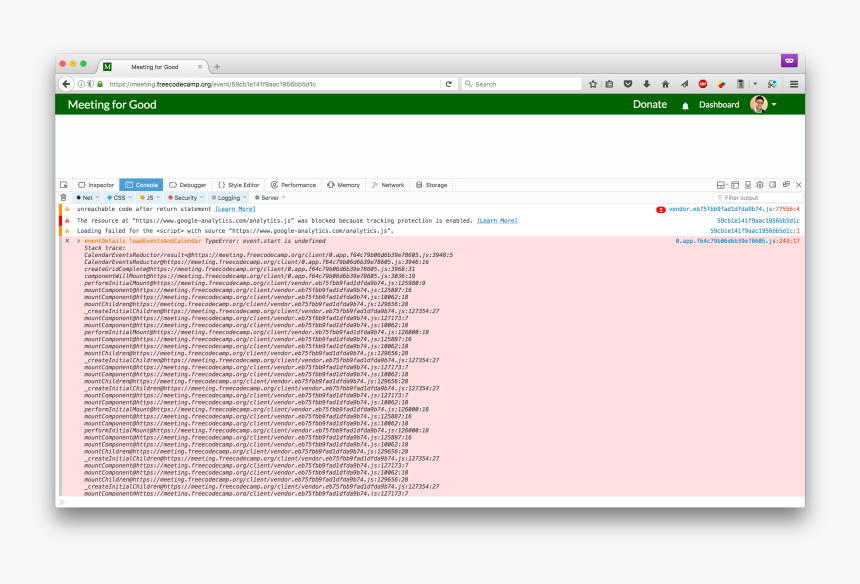
Task: Open the toolbar overflow dropdown arrow
Action: click(x=755, y=84)
